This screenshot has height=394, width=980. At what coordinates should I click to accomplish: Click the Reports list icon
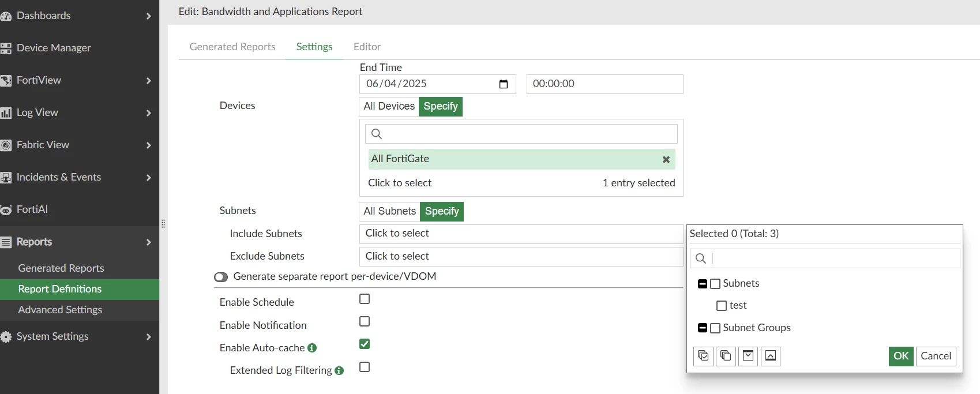tap(6, 242)
